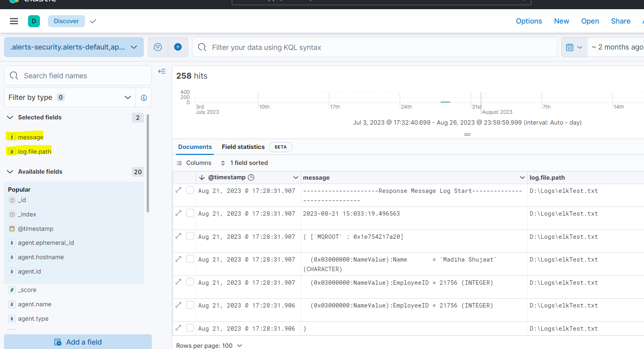Expand document for the MQROOT row

point(179,236)
